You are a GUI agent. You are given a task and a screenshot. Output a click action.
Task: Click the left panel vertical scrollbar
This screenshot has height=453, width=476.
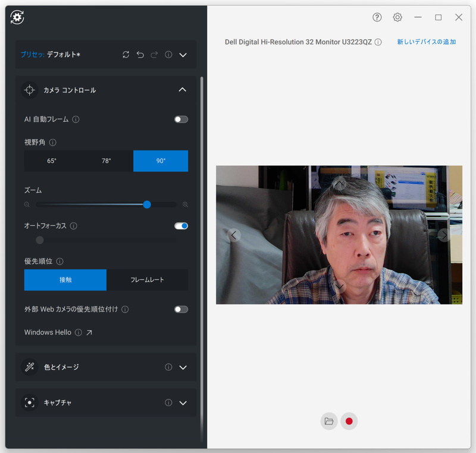click(202, 258)
